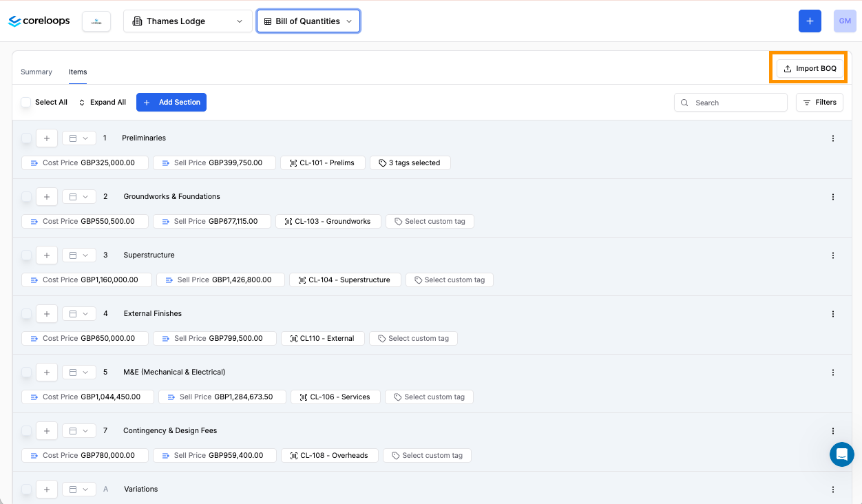Click the plus icon in Groundworks row
The width and height of the screenshot is (862, 504).
click(x=46, y=197)
